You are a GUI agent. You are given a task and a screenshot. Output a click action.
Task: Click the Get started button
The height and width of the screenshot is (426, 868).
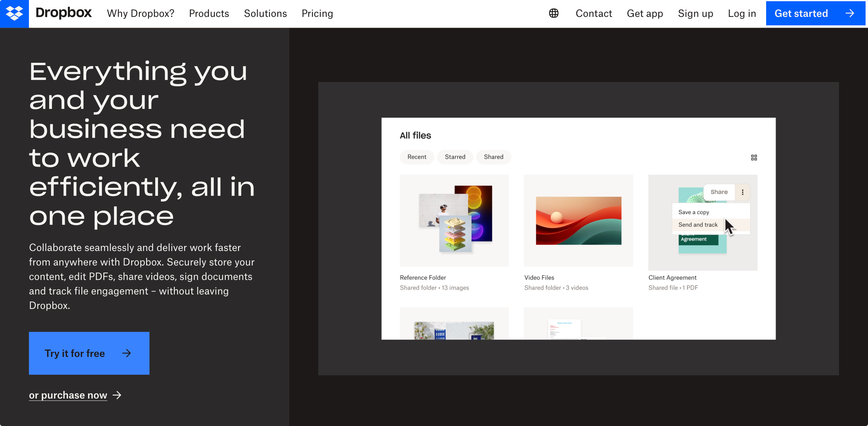[816, 14]
